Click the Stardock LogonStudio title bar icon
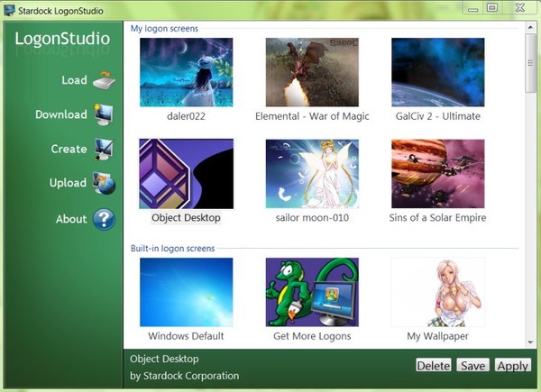541x392 pixels. coord(9,10)
